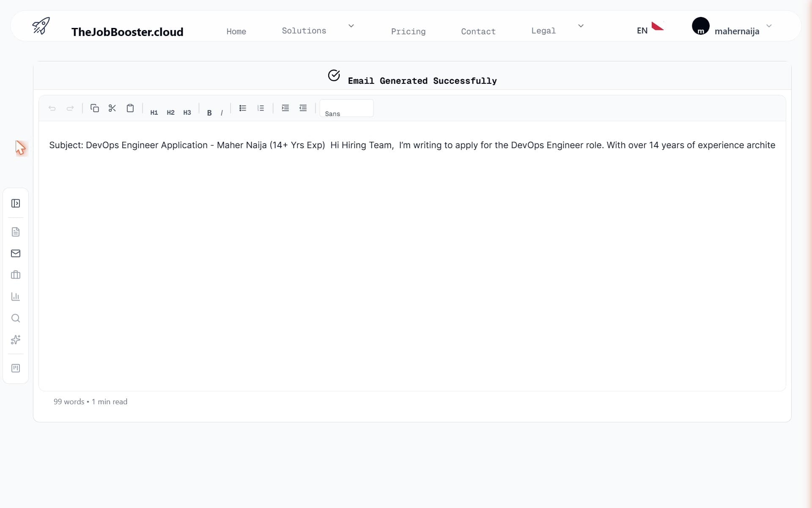
Task: Expand the chevron next to Legal
Action: (581, 26)
